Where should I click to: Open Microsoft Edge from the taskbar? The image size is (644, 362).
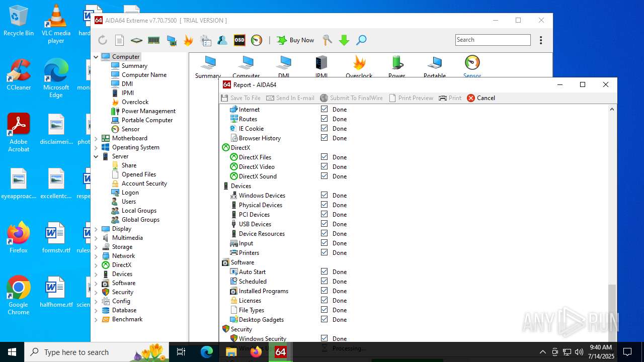(207, 352)
